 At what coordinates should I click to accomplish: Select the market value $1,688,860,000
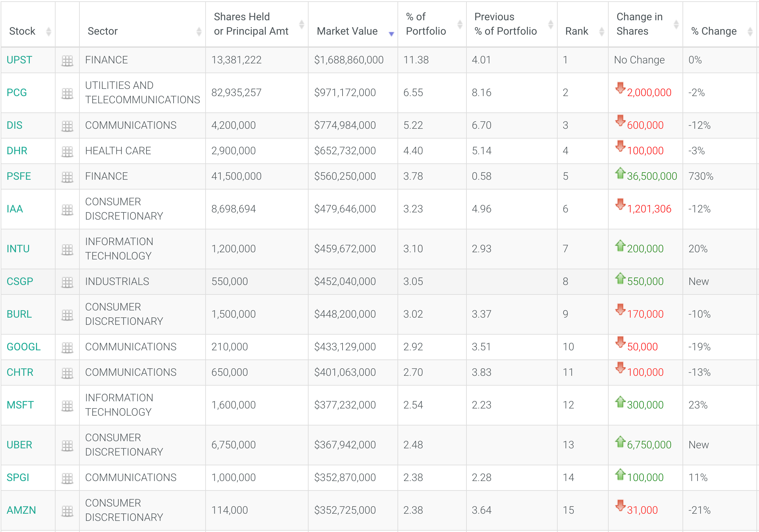tap(349, 60)
